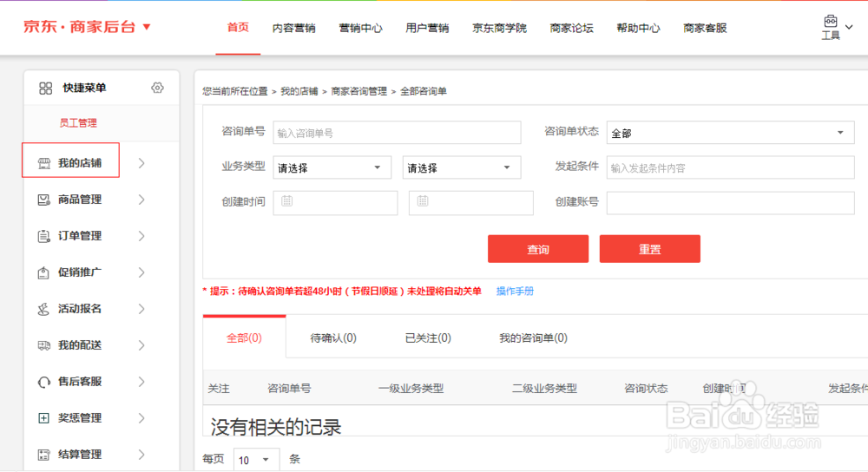Focus the 咨询单号 input field

click(397, 133)
